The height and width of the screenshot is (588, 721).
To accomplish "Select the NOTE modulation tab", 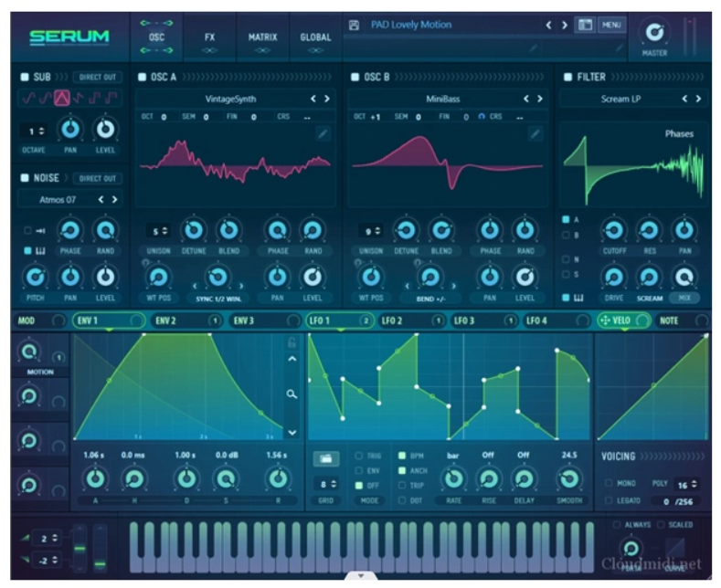I will click(x=683, y=320).
